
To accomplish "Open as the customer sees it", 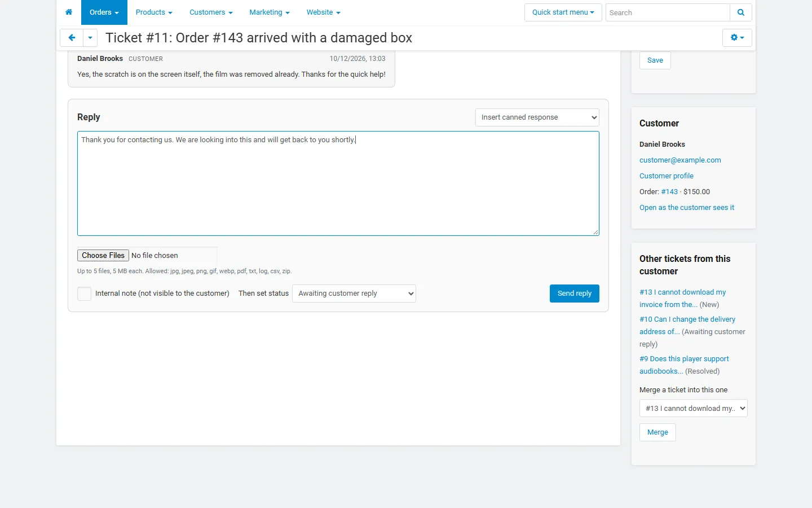I will point(687,208).
